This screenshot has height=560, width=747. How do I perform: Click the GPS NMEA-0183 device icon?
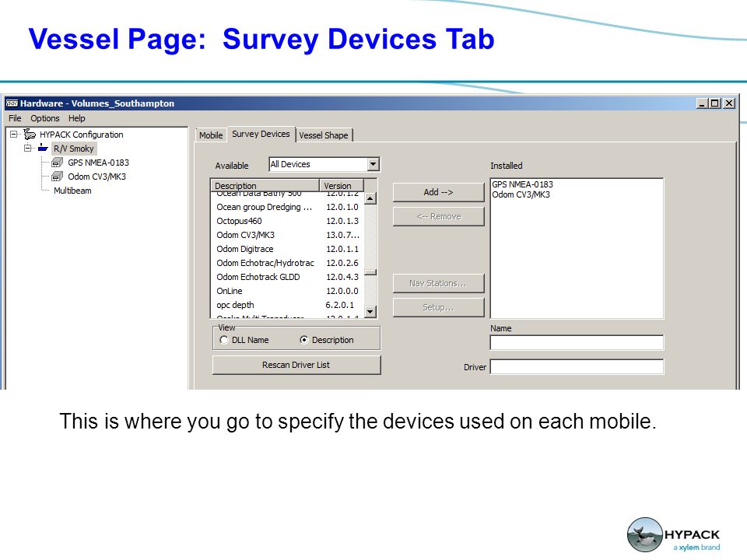coord(57,163)
